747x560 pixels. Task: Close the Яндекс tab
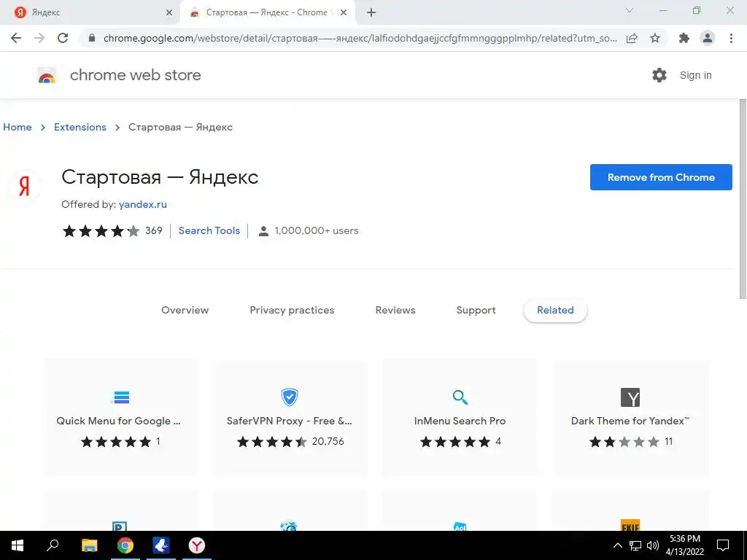(169, 12)
